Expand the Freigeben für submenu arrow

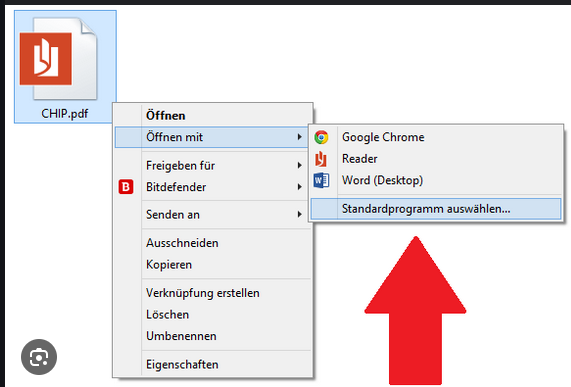click(x=299, y=165)
